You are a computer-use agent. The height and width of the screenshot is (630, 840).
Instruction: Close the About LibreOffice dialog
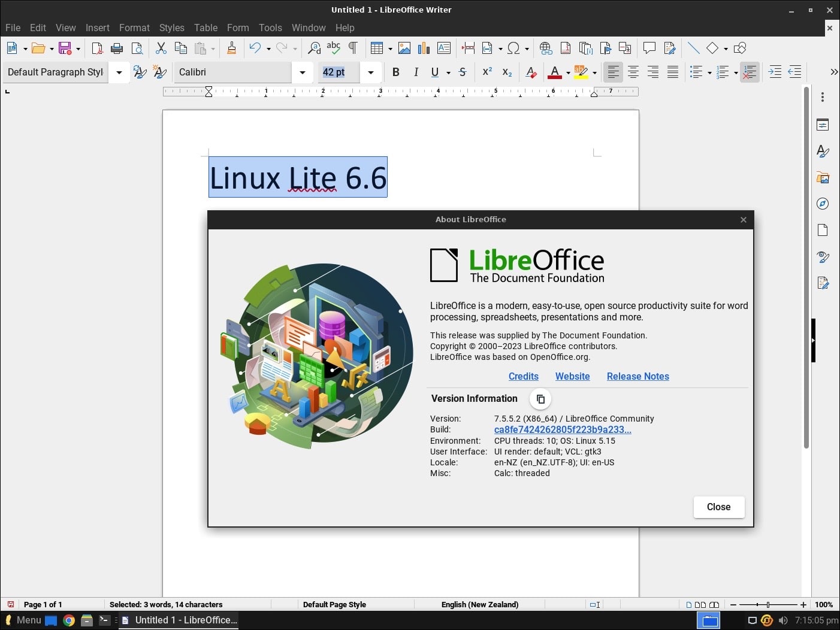[718, 507]
